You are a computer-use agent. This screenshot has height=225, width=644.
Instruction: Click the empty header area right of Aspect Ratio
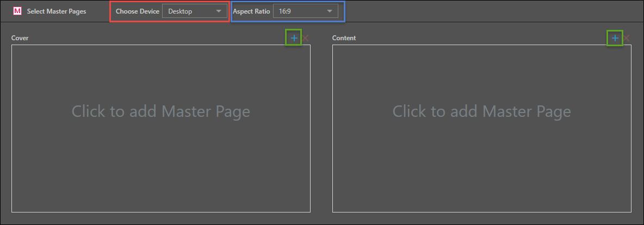tap(490, 11)
